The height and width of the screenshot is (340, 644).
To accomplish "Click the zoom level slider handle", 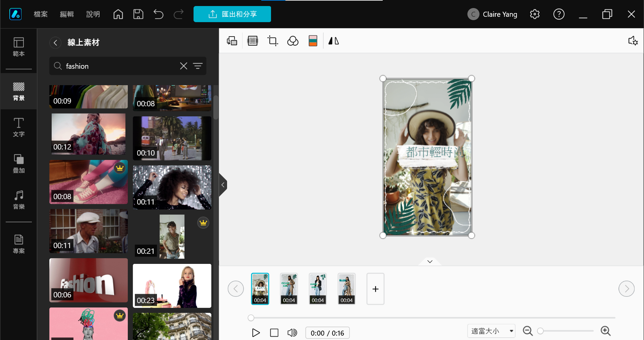I will tap(540, 331).
